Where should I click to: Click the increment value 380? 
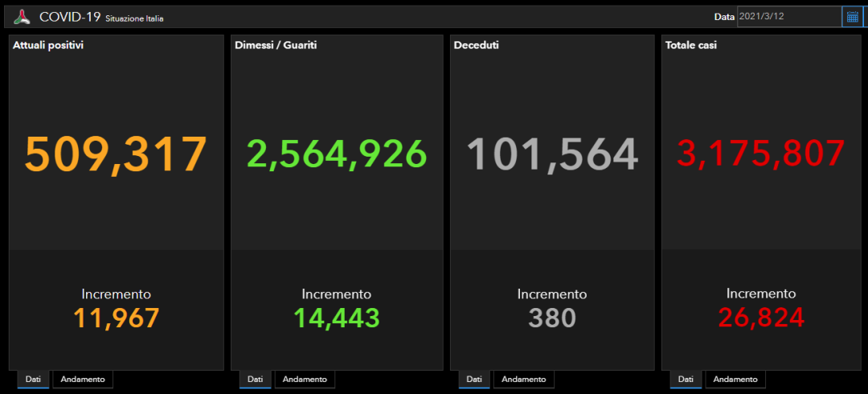click(552, 318)
